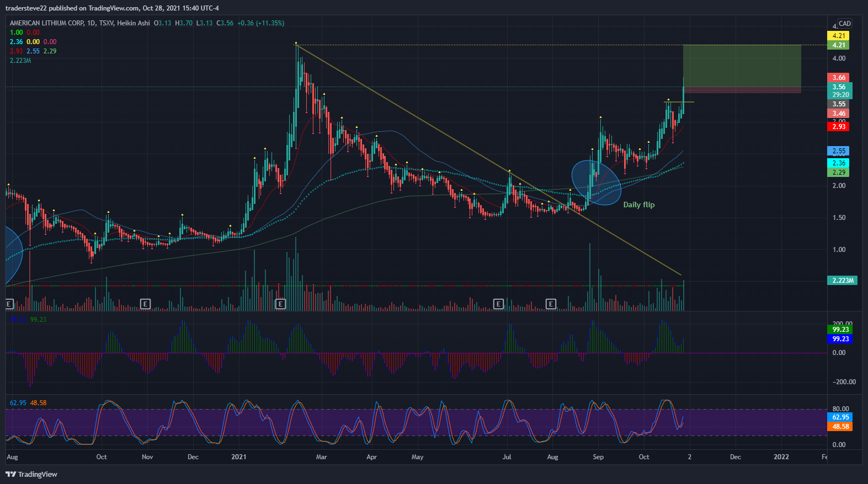Click the O3.13 open value in legend
Viewport: 868px width, 484px height.
[162, 23]
